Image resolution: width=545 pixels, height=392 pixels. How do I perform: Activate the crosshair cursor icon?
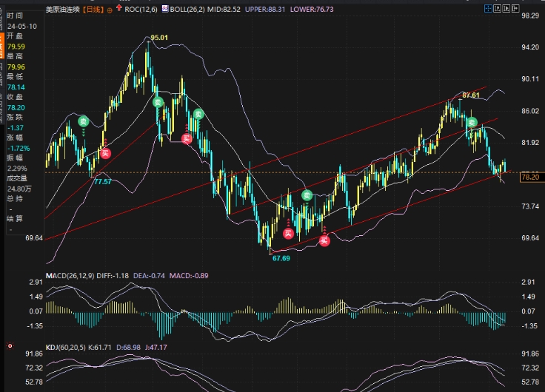[488, 9]
